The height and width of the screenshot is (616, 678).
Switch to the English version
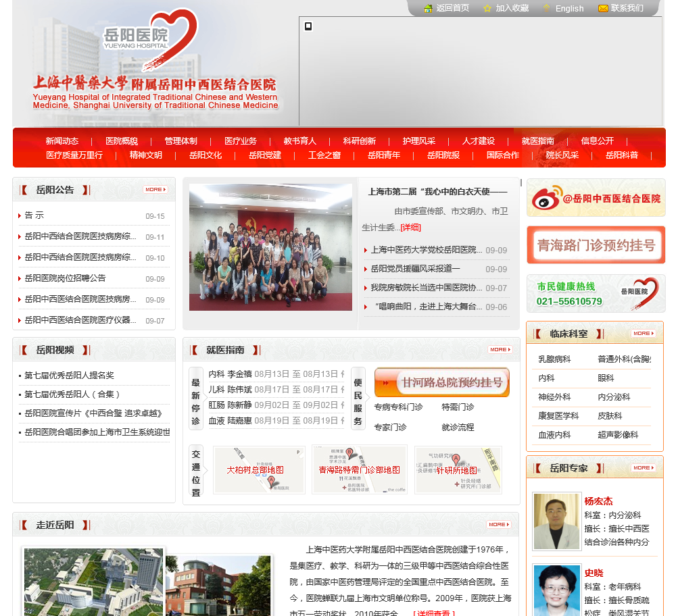pyautogui.click(x=569, y=8)
